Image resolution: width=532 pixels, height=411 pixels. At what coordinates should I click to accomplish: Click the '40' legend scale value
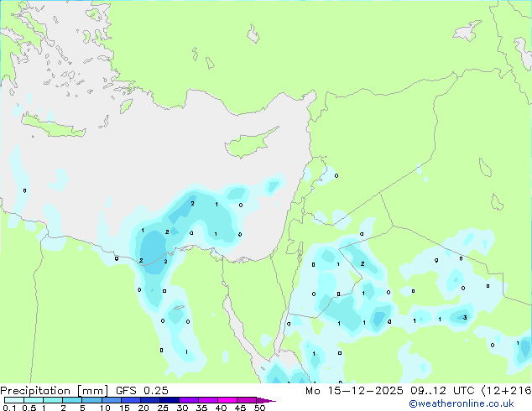click(221, 408)
